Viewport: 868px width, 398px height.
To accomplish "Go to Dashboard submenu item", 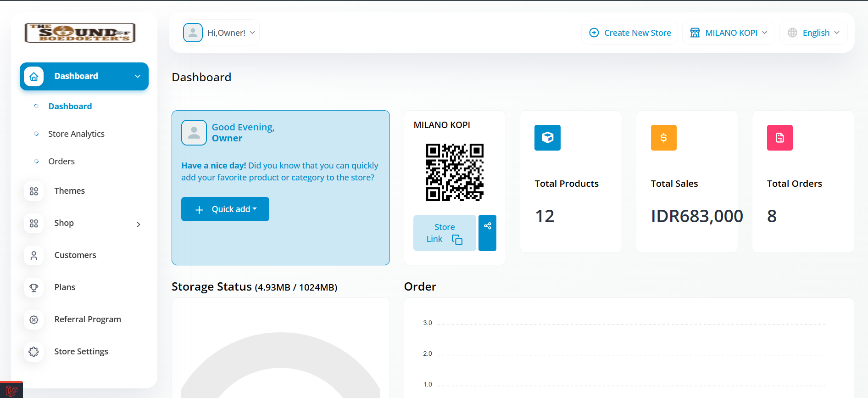I will pos(70,106).
